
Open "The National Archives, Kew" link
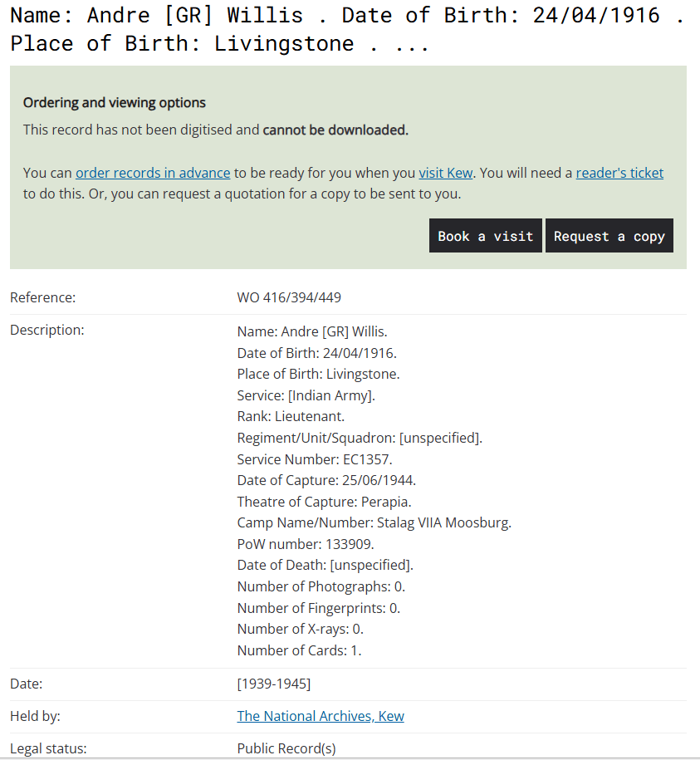click(321, 716)
